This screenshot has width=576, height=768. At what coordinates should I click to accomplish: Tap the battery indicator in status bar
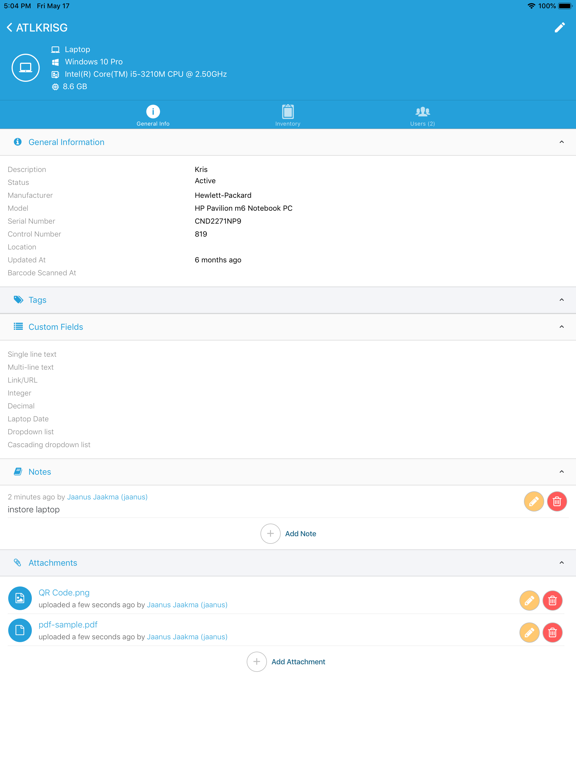coord(565,6)
